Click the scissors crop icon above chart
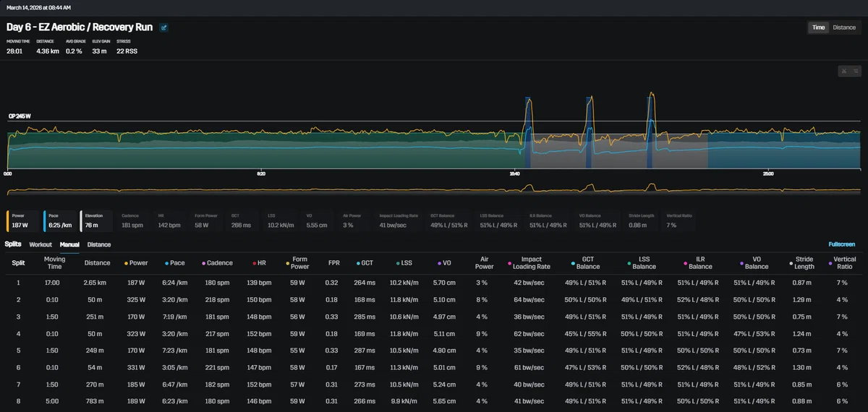This screenshot has height=412, width=868. pyautogui.click(x=844, y=71)
